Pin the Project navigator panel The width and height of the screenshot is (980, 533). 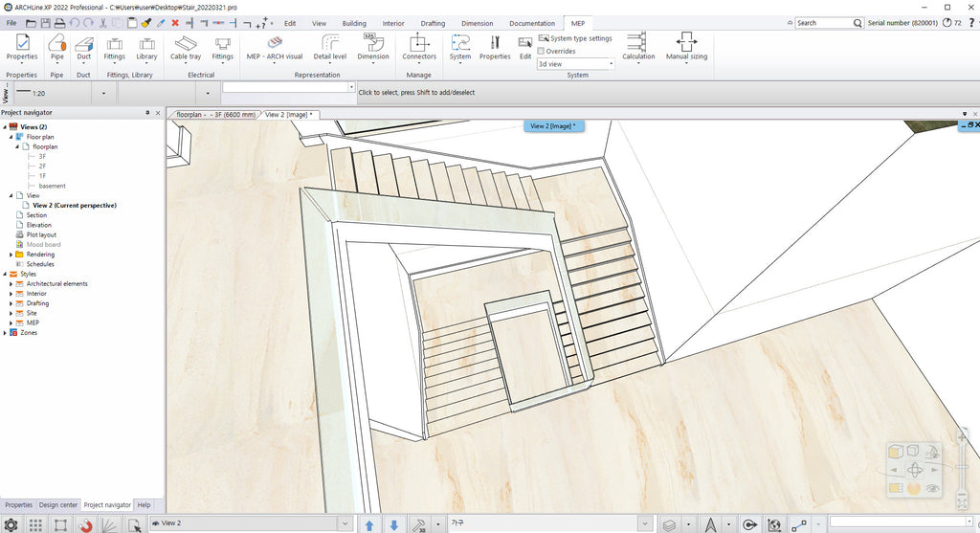click(147, 113)
